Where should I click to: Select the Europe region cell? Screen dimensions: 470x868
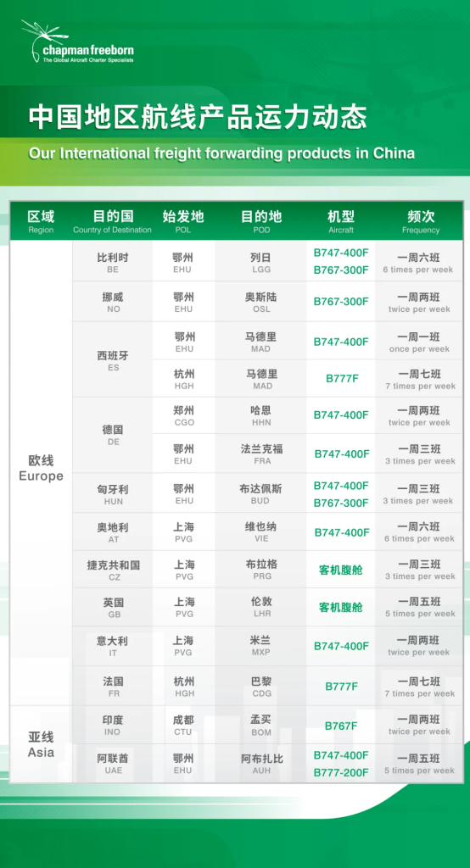click(x=41, y=468)
